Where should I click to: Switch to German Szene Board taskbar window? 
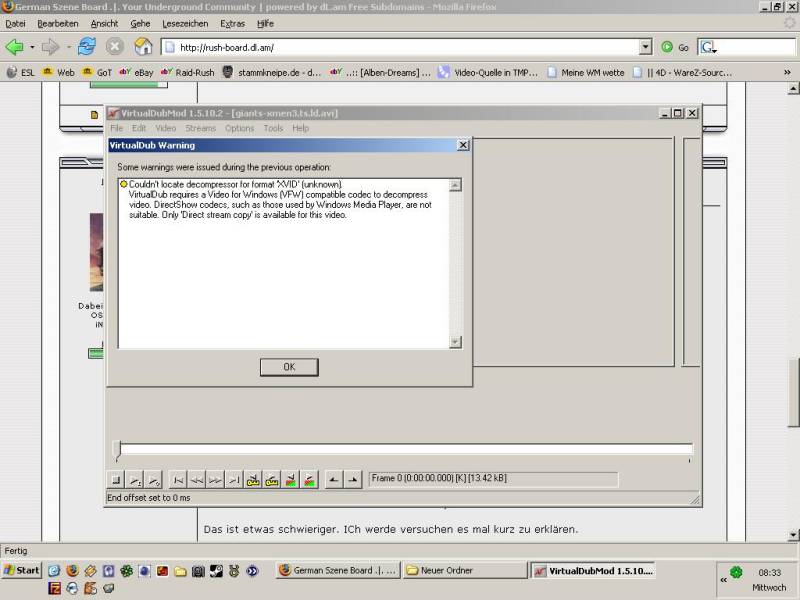coord(337,570)
